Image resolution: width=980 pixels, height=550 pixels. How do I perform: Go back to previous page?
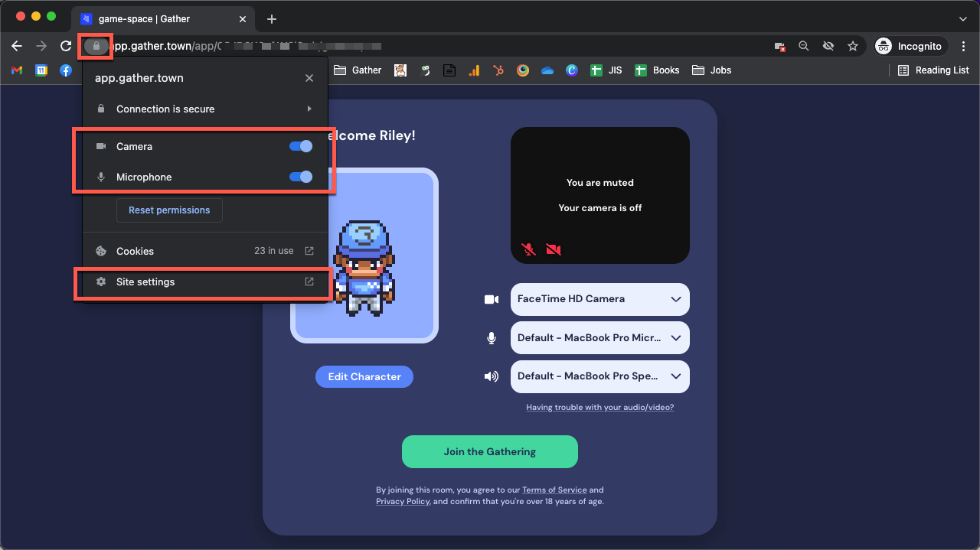(17, 46)
